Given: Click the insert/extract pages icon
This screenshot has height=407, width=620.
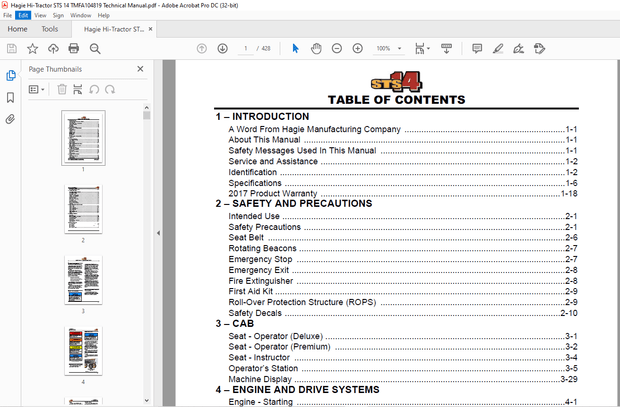Looking at the screenshot, I should click(78, 89).
